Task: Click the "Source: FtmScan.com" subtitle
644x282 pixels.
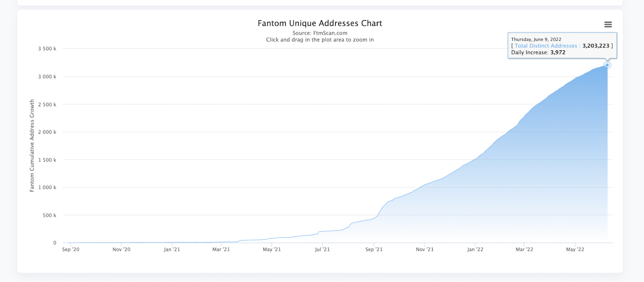Action: pos(320,33)
